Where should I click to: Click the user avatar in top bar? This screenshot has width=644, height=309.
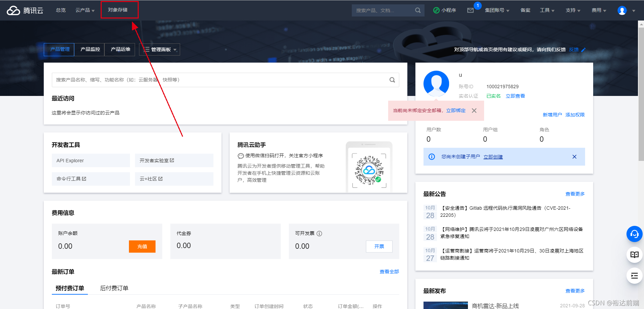pyautogui.click(x=622, y=10)
